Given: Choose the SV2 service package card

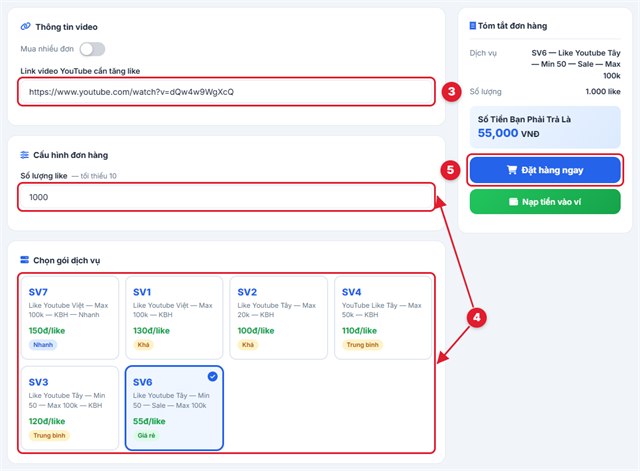Looking at the screenshot, I should (279, 318).
